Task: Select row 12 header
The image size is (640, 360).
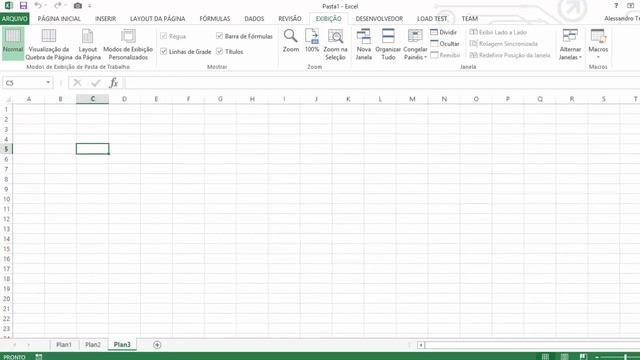Action: 6,219
